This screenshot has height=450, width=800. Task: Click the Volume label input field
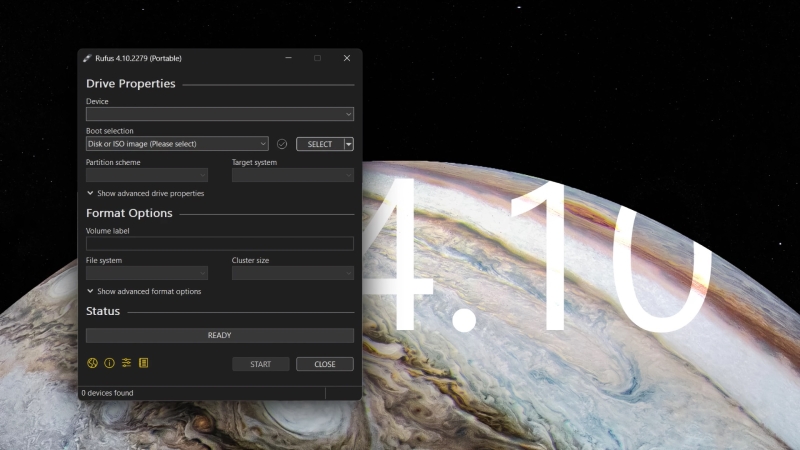click(219, 243)
